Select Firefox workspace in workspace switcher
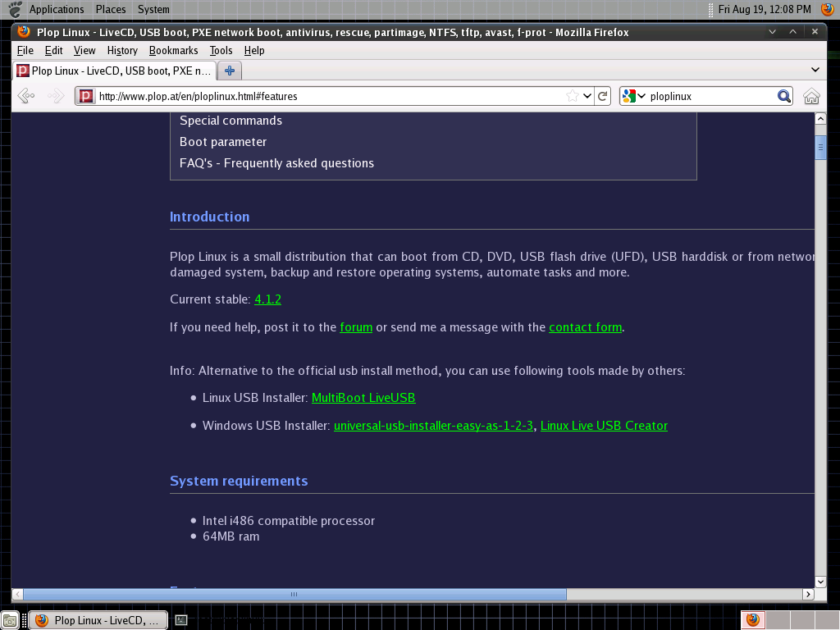840x630 pixels. 753,620
